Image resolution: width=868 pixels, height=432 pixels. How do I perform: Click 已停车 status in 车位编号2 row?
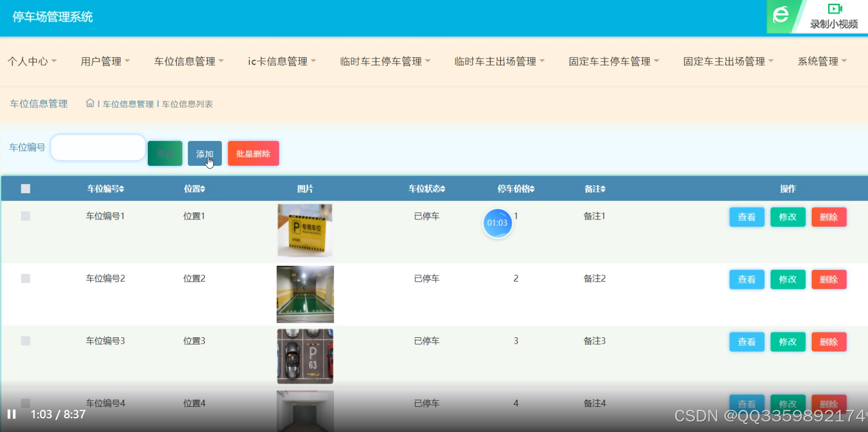tap(427, 278)
